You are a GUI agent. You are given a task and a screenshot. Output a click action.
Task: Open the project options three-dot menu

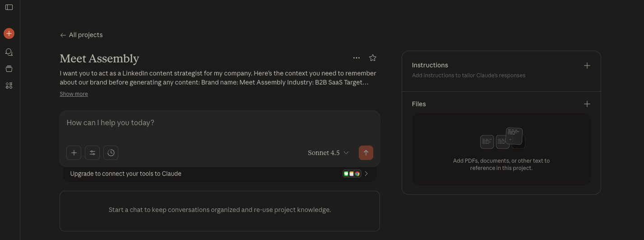click(357, 58)
